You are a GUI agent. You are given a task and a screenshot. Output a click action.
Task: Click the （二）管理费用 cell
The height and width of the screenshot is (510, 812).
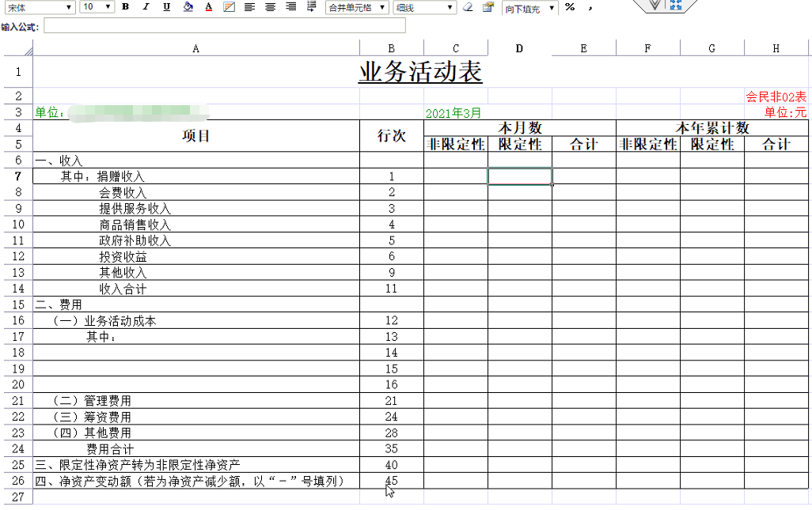[x=195, y=401]
